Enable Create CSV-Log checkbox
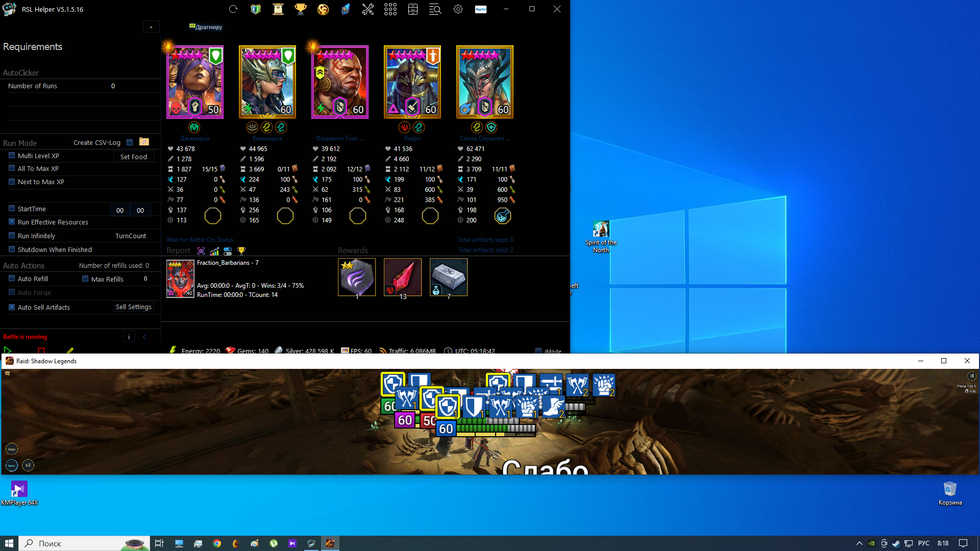 [130, 142]
